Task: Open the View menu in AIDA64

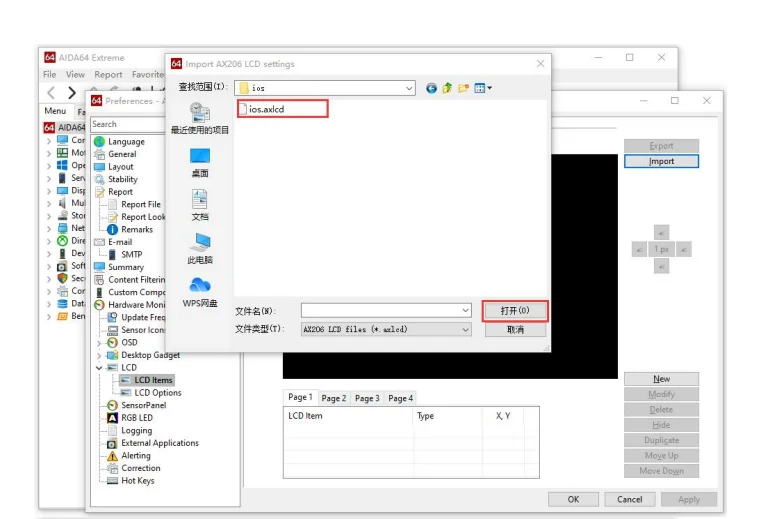Action: pyautogui.click(x=75, y=75)
